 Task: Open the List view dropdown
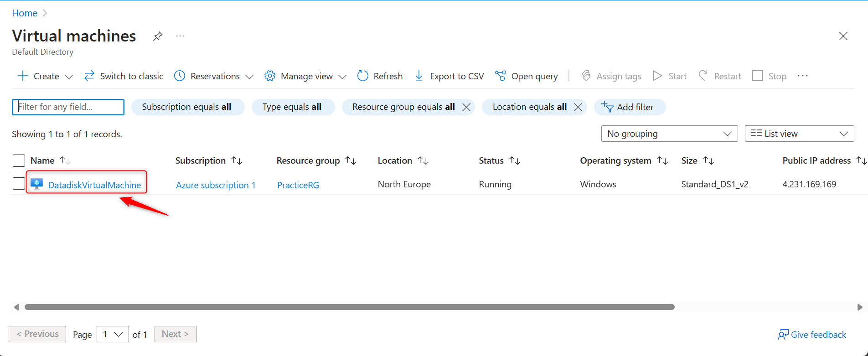pos(799,134)
